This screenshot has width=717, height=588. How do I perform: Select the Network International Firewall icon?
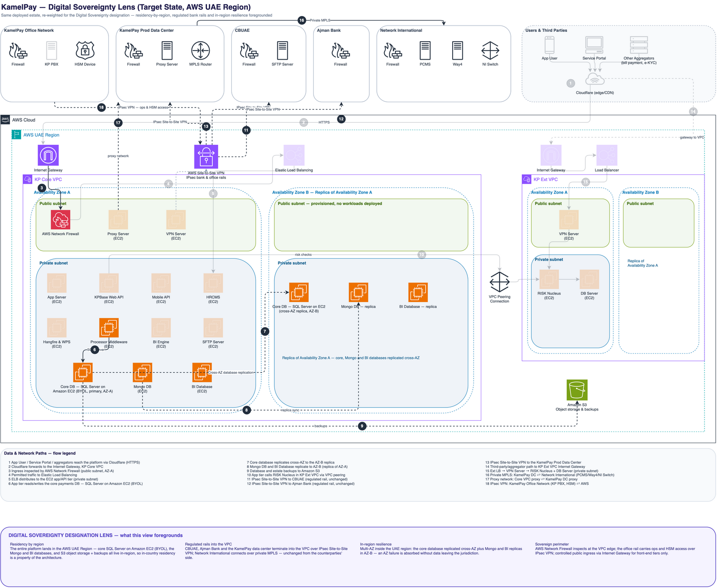[x=393, y=51]
